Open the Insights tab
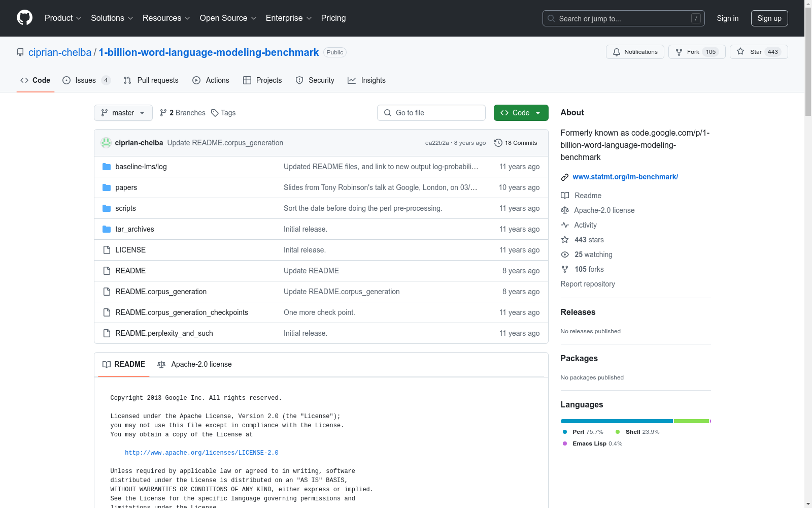 pos(366,80)
